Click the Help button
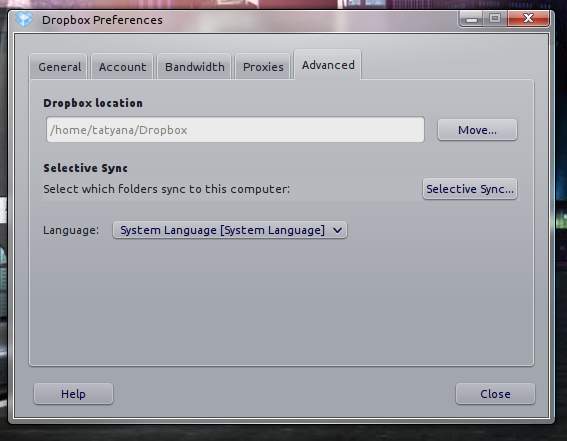Viewport: 567px width, 441px height. (73, 394)
